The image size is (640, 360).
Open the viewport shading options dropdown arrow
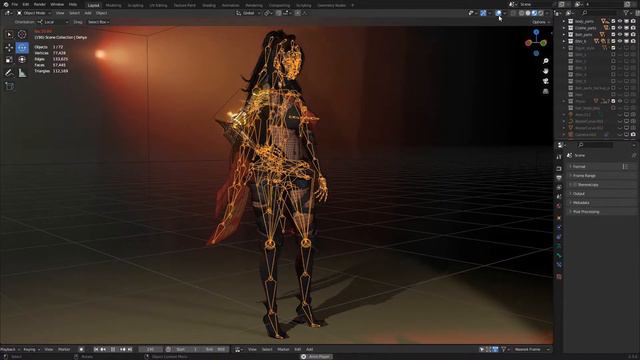(x=547, y=13)
